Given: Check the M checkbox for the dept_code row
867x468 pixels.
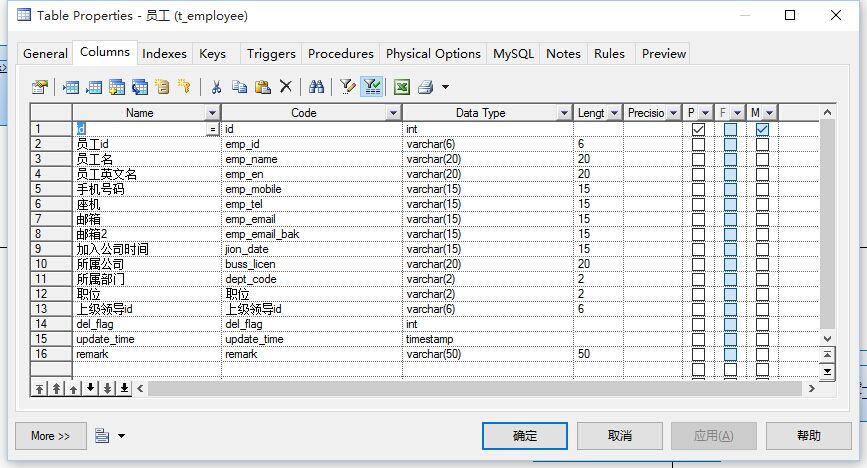Looking at the screenshot, I should tap(762, 279).
